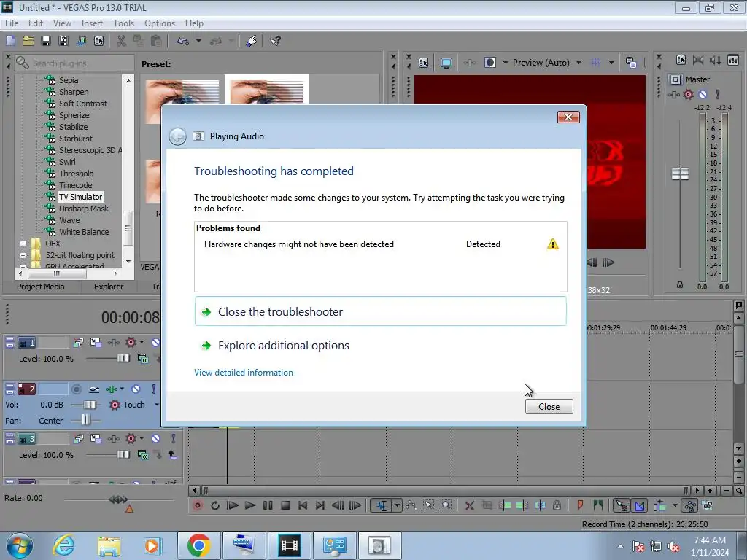Image resolution: width=747 pixels, height=560 pixels.
Task: Click the Insert Marker orange flag icon
Action: click(580, 505)
